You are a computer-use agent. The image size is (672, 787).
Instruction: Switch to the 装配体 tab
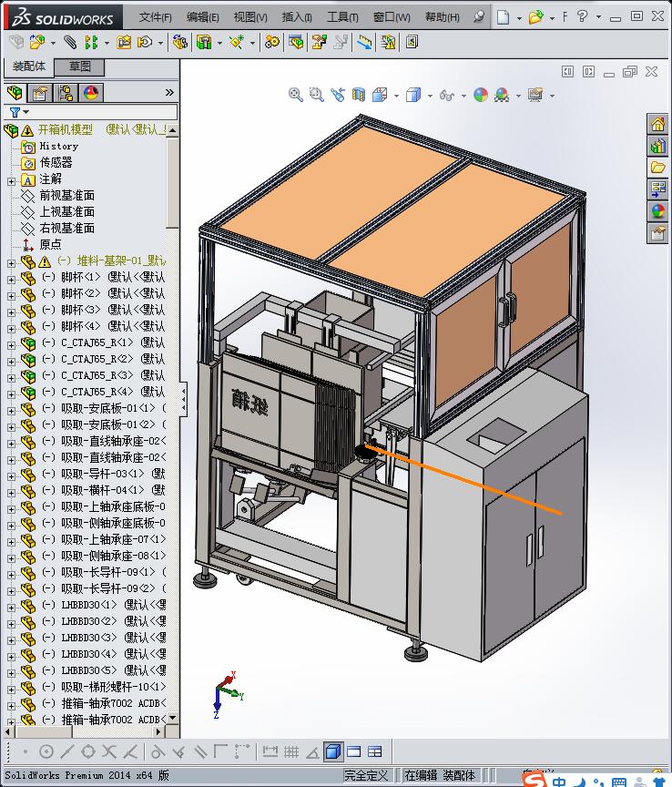point(28,66)
